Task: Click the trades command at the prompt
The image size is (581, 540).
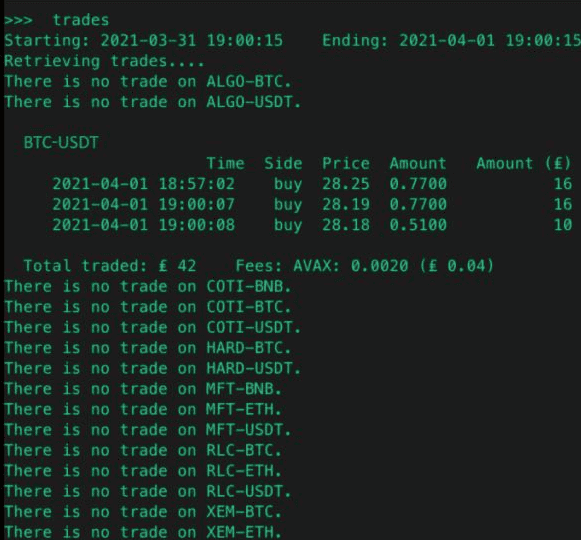Action: [81, 20]
